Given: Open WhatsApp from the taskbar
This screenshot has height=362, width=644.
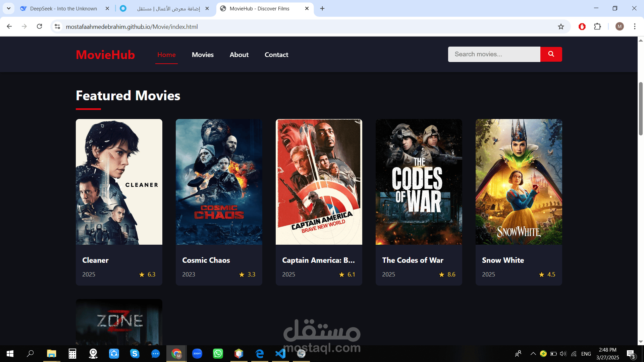Looking at the screenshot, I should pyautogui.click(x=218, y=354).
